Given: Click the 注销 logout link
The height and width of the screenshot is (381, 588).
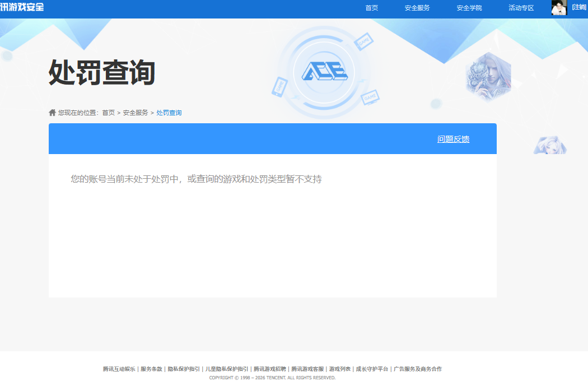Looking at the screenshot, I should coord(580,7).
